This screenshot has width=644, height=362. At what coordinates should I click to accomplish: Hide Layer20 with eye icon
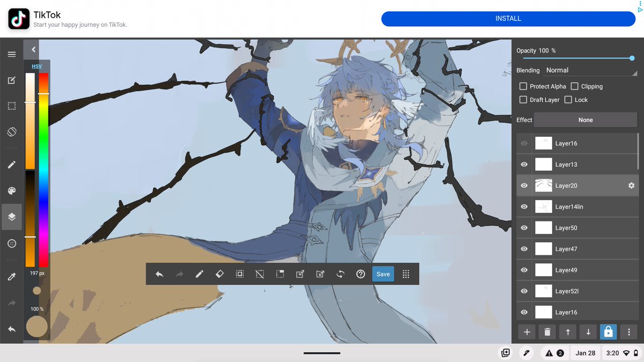(x=524, y=186)
